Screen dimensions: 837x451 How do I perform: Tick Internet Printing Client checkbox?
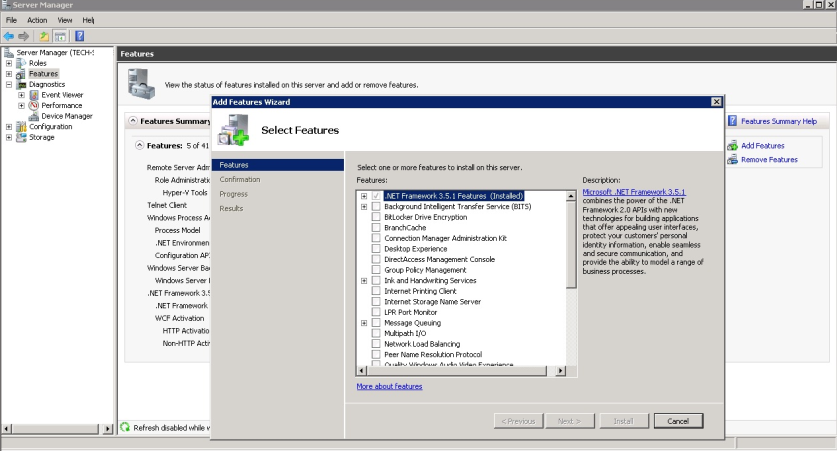pos(376,291)
